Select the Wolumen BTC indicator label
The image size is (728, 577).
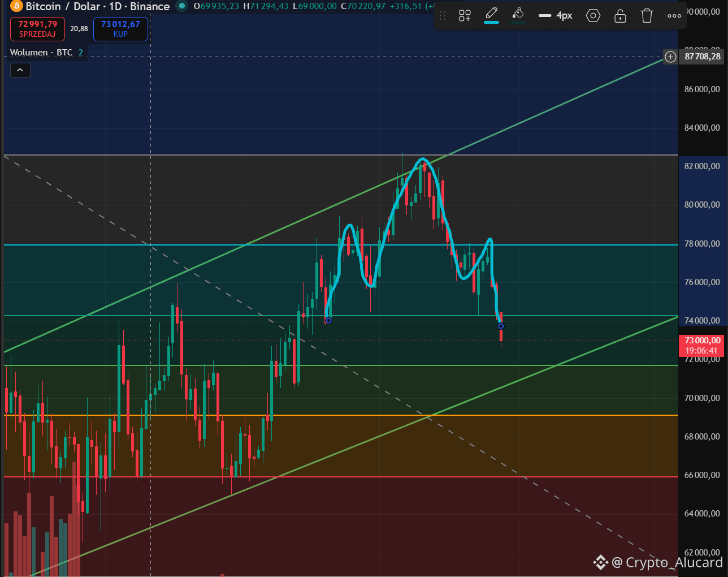click(41, 52)
